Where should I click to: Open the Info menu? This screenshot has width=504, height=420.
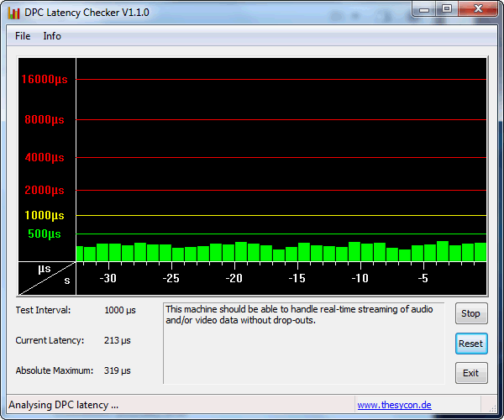[x=52, y=36]
